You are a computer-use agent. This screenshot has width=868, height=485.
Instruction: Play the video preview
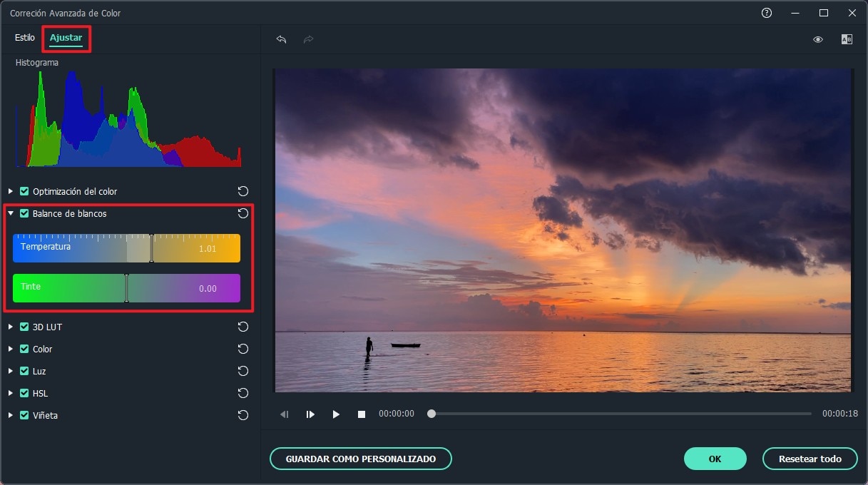coord(336,414)
